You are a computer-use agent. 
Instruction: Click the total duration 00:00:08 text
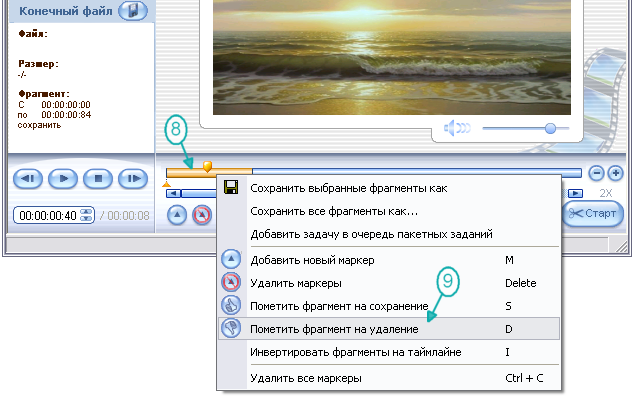pyautogui.click(x=128, y=215)
